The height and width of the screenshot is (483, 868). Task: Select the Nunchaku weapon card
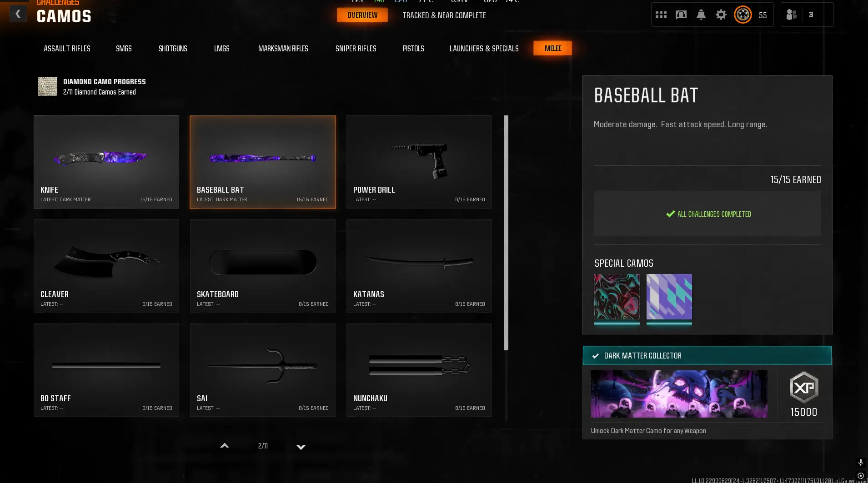tap(419, 370)
